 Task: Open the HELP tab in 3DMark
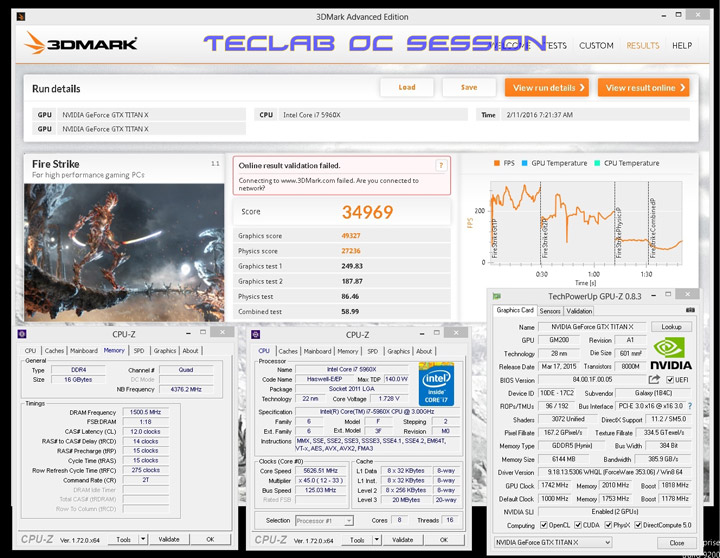pyautogui.click(x=682, y=45)
